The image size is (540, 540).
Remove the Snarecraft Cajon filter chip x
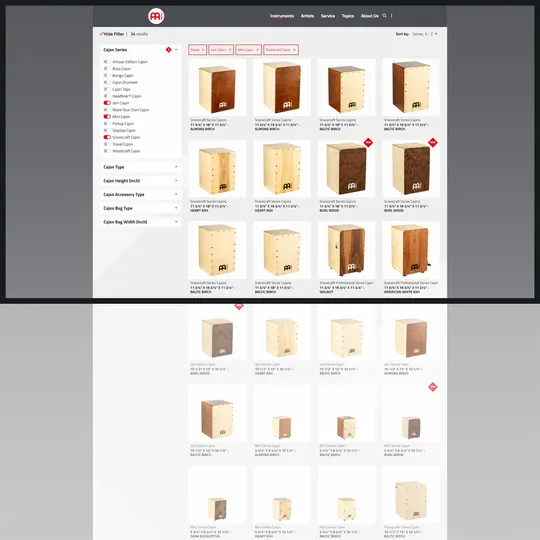[294, 50]
